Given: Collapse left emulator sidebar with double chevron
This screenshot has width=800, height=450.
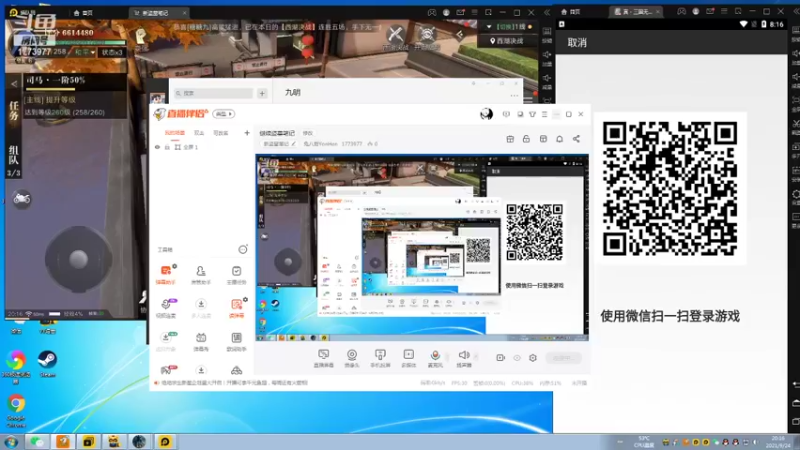Looking at the screenshot, I should pyautogui.click(x=547, y=12).
